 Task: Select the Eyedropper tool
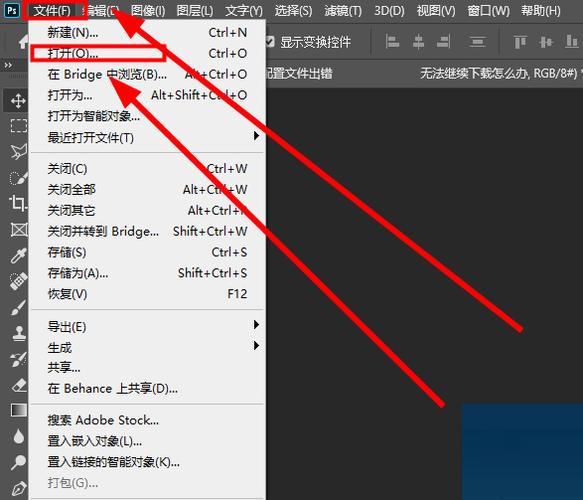(x=18, y=255)
